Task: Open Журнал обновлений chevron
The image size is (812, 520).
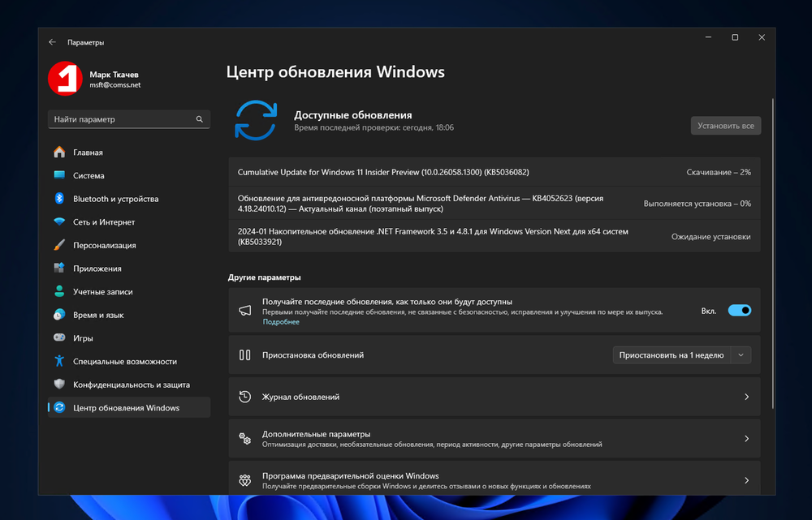Action: click(747, 397)
